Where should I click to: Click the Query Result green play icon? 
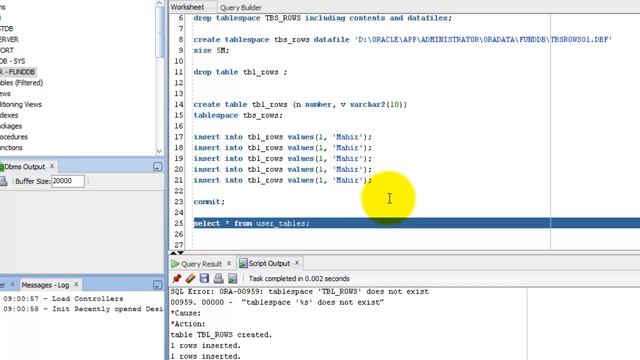click(175, 264)
